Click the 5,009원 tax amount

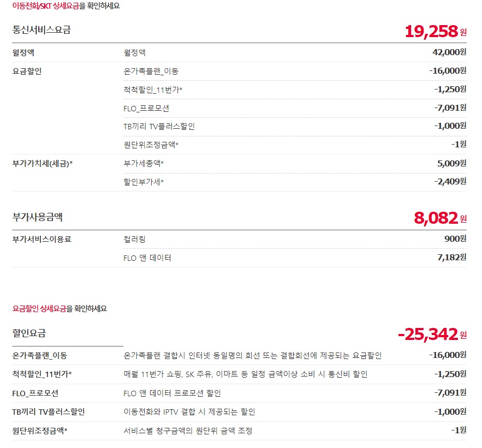(451, 163)
